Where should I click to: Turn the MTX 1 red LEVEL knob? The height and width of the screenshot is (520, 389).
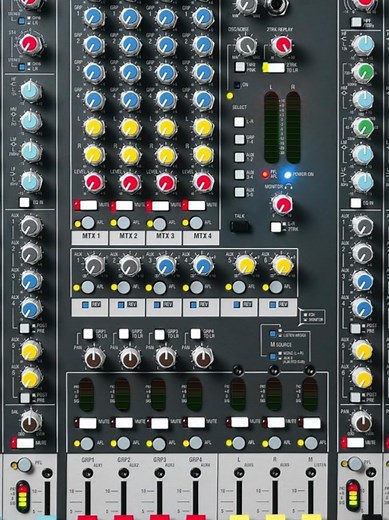click(x=94, y=183)
